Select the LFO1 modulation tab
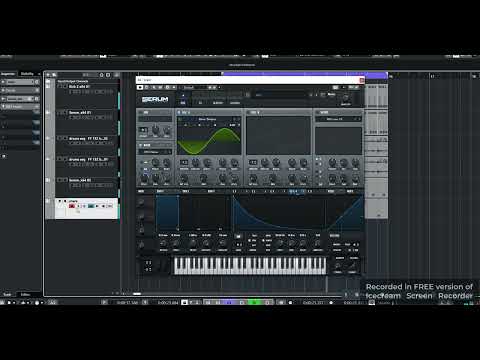Screen dimensions: 480x360 pos(234,191)
